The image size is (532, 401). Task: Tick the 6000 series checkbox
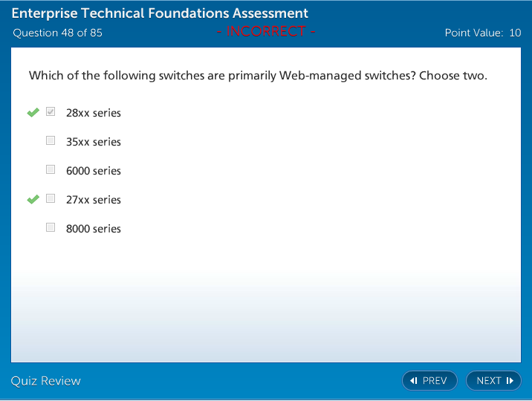click(51, 169)
